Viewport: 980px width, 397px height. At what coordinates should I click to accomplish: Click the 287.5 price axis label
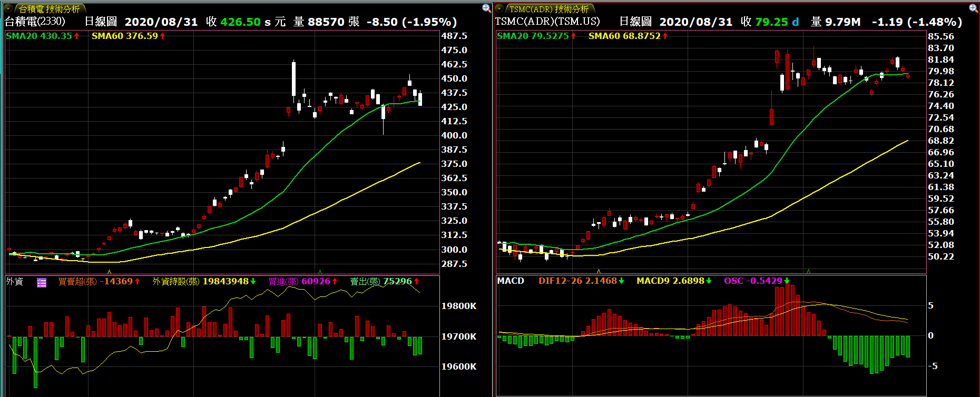pos(454,264)
